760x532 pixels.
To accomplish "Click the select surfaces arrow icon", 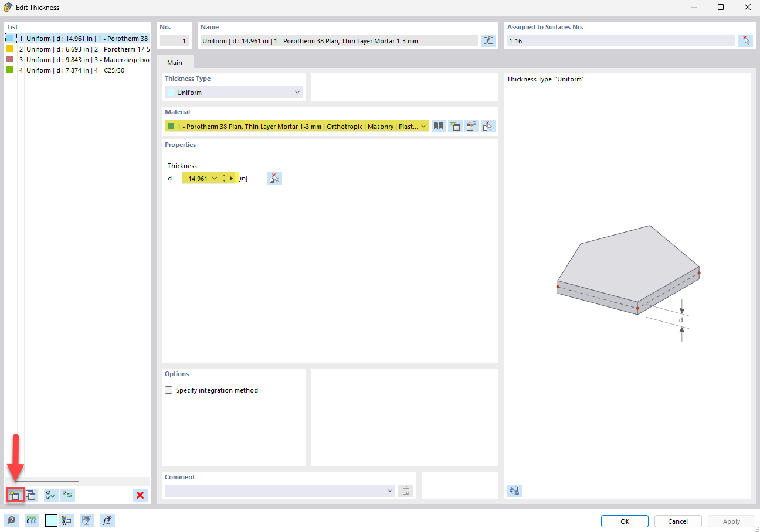I will [x=745, y=40].
